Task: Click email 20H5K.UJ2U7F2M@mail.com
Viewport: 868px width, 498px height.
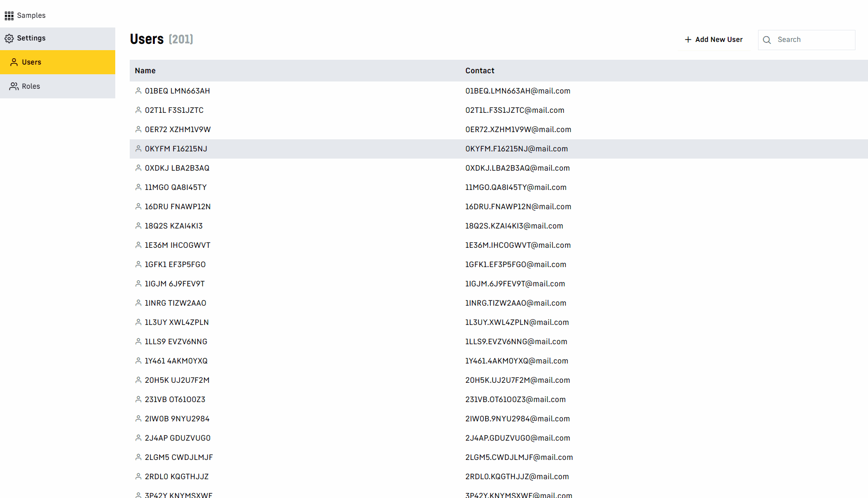Action: 517,380
